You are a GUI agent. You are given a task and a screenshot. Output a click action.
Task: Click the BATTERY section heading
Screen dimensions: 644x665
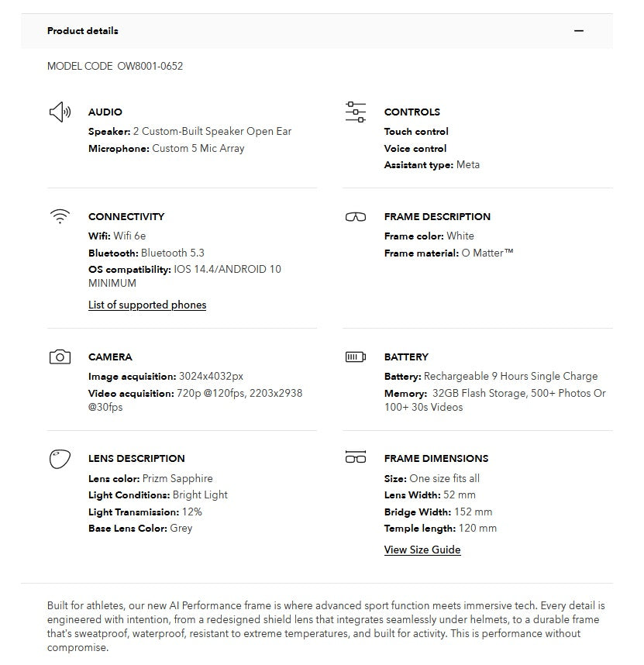[406, 357]
